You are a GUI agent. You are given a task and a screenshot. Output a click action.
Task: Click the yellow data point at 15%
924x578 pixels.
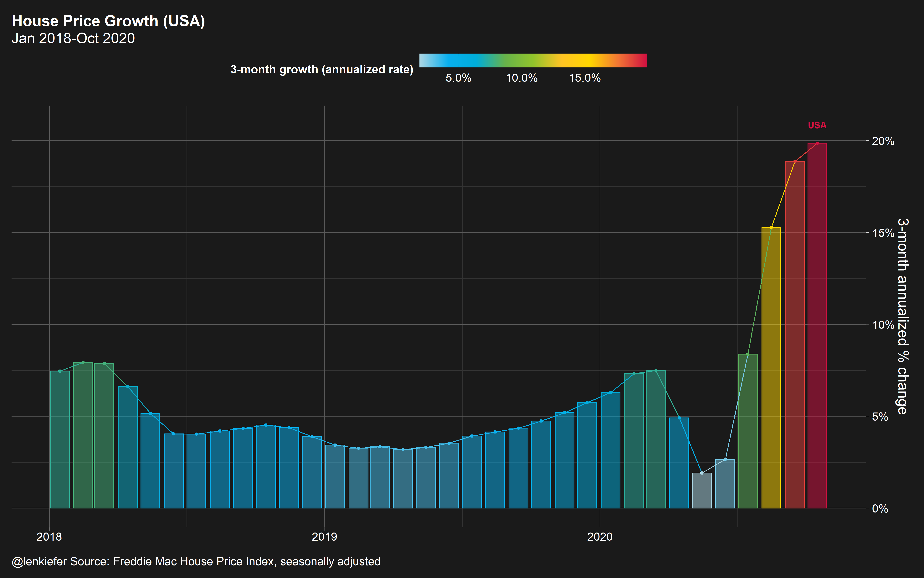point(771,228)
